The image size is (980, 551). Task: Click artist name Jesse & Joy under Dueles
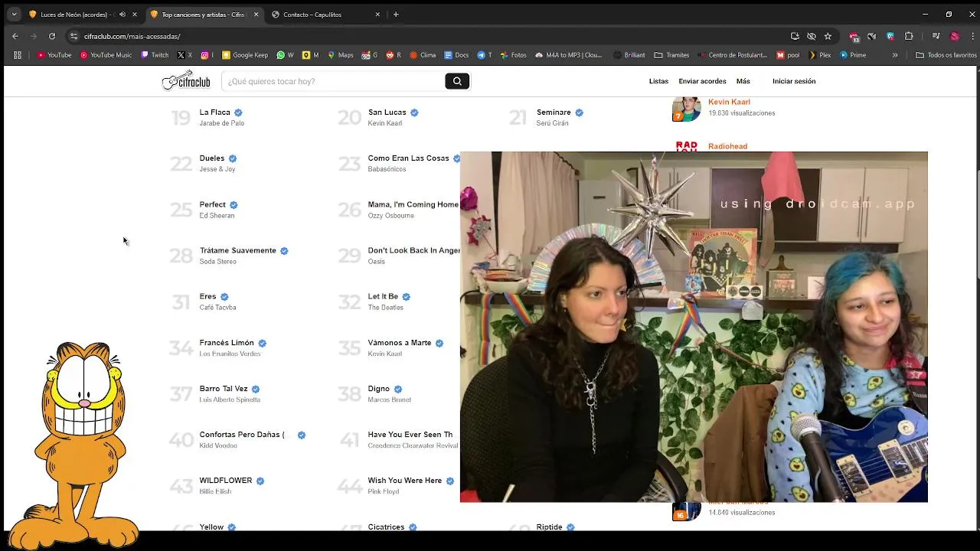217,169
